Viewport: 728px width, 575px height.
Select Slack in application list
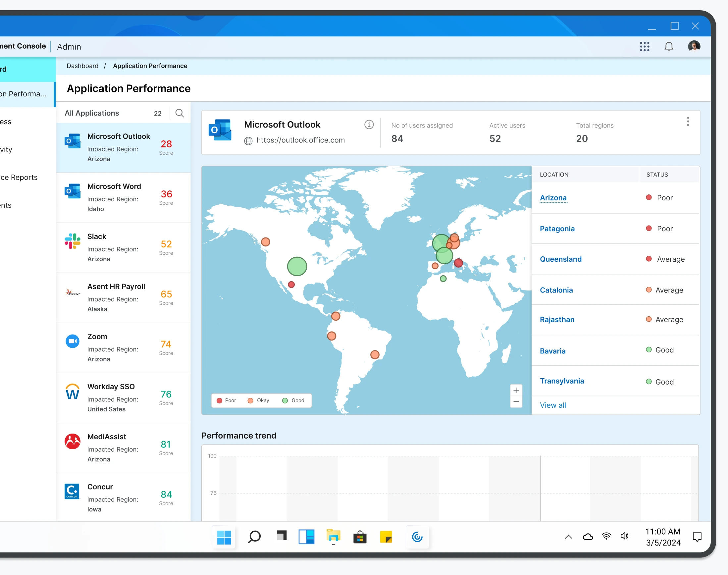click(124, 248)
